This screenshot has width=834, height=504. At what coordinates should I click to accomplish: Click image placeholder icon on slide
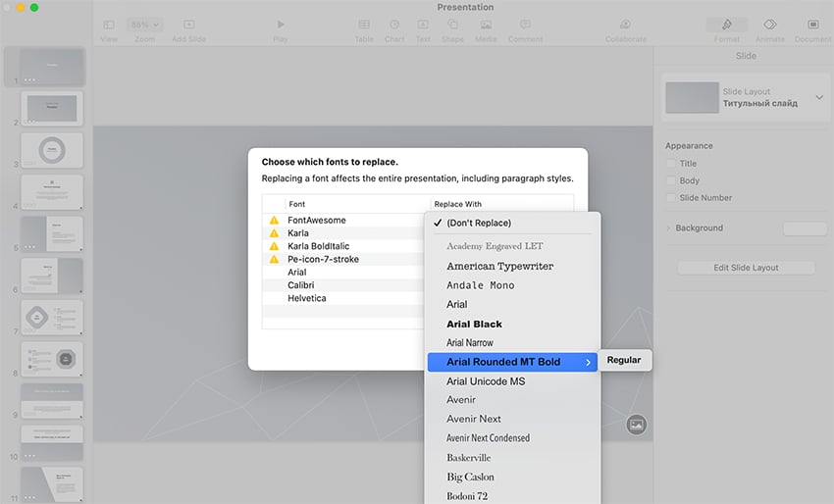[636, 425]
